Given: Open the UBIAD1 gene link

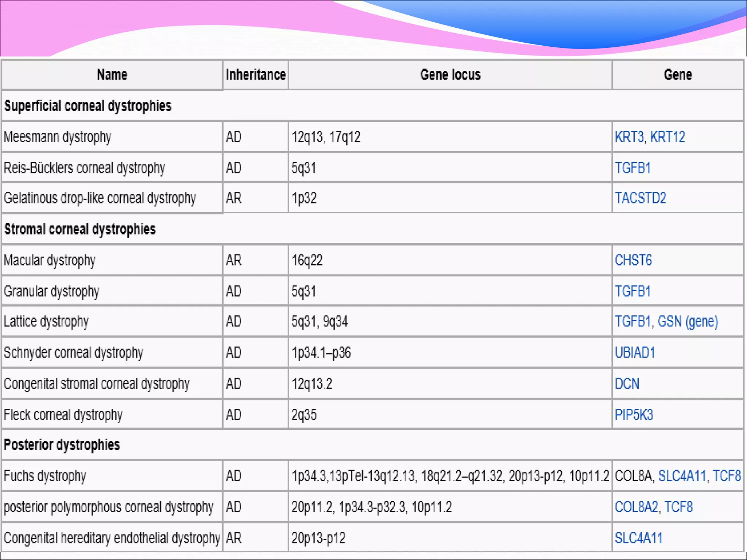Looking at the screenshot, I should click(635, 353).
